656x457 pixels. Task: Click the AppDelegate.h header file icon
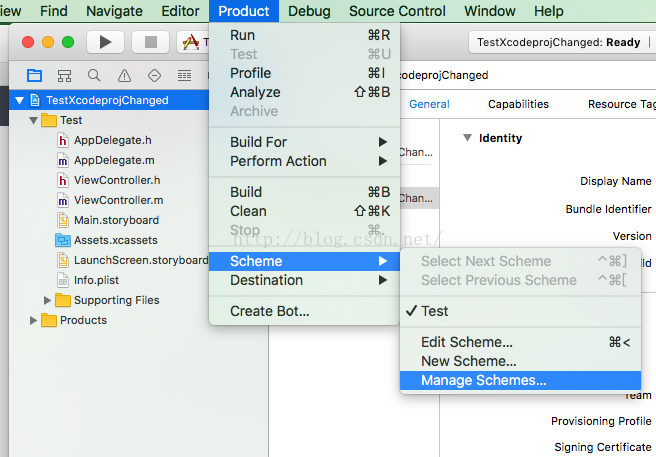[63, 140]
